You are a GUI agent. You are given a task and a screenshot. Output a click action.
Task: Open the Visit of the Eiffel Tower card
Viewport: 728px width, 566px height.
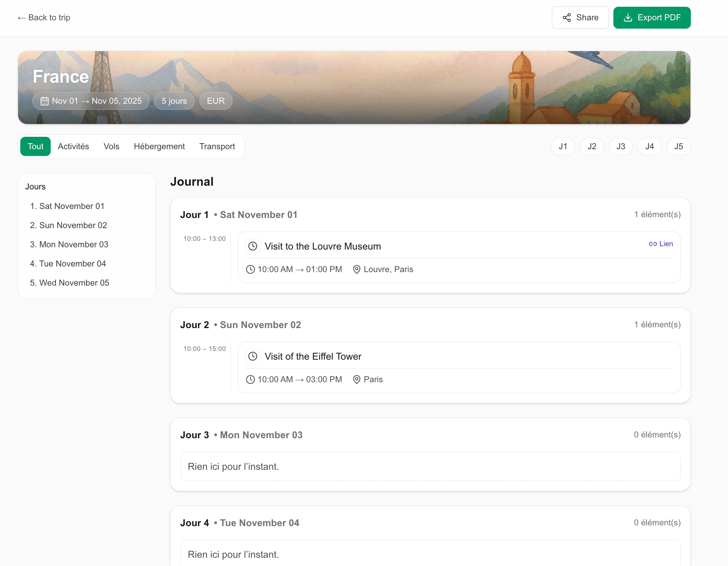pyautogui.click(x=459, y=367)
